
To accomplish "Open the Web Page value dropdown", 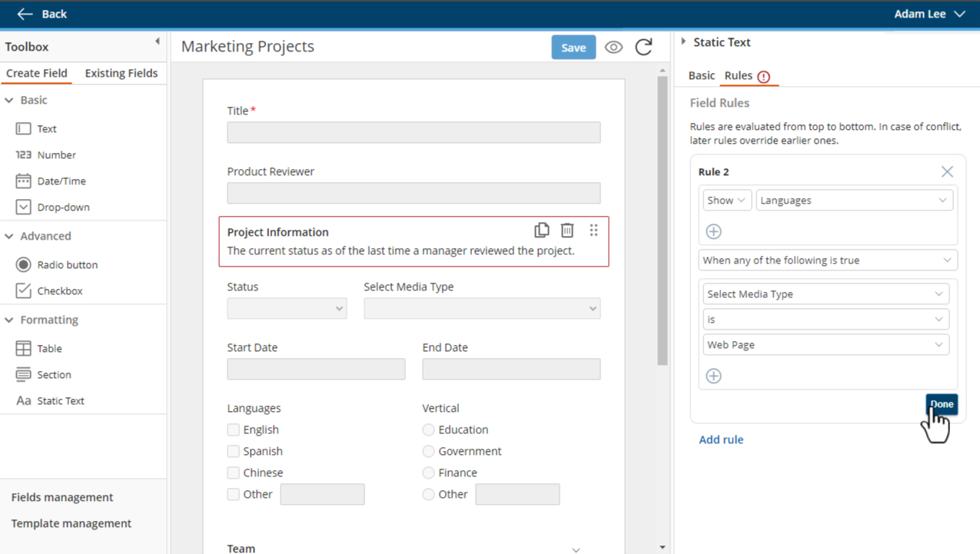I will click(826, 344).
